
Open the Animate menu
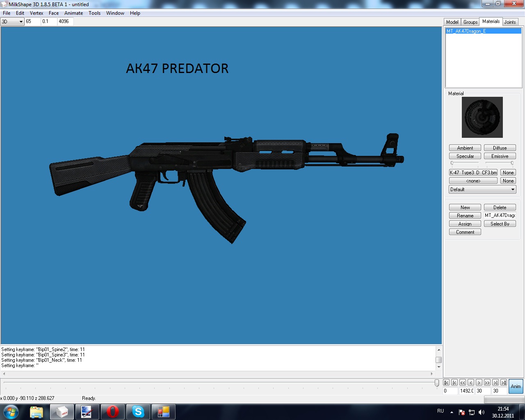tap(74, 13)
